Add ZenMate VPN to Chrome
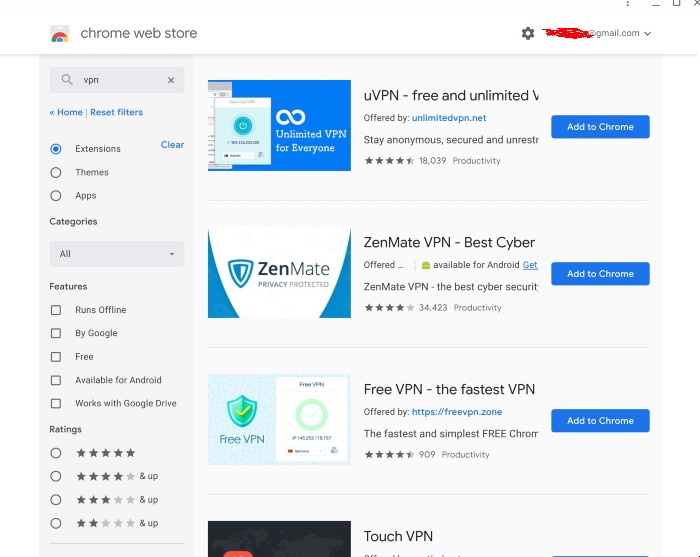Viewport: 700px width, 557px height. 600,274
